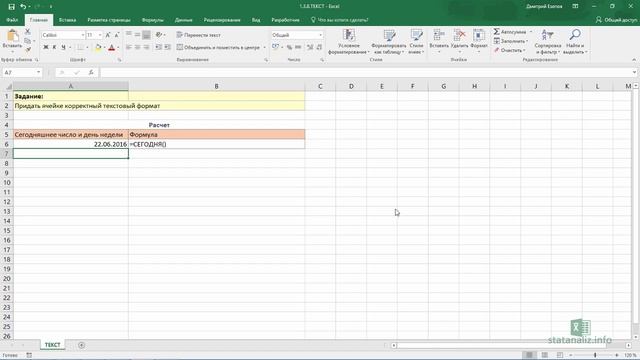Toggle underline (Ч) formatting
This screenshot has height=360, width=640.
point(63,47)
